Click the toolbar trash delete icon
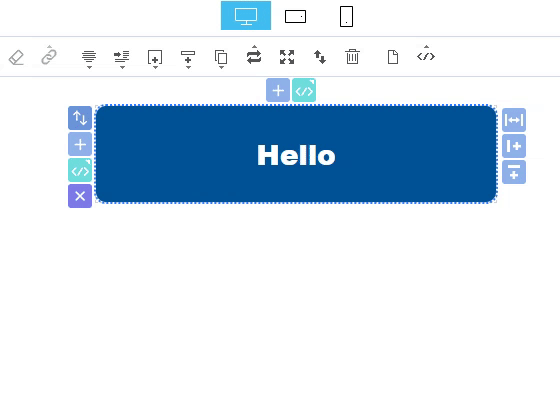Image resolution: width=560 pixels, height=412 pixels. coord(352,56)
